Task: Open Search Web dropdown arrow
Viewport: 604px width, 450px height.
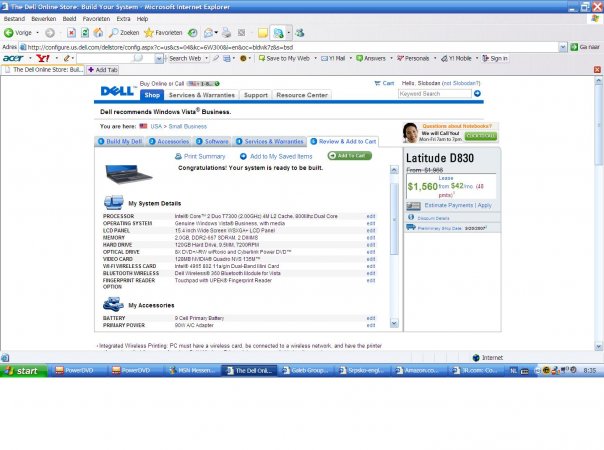Action: (206, 59)
